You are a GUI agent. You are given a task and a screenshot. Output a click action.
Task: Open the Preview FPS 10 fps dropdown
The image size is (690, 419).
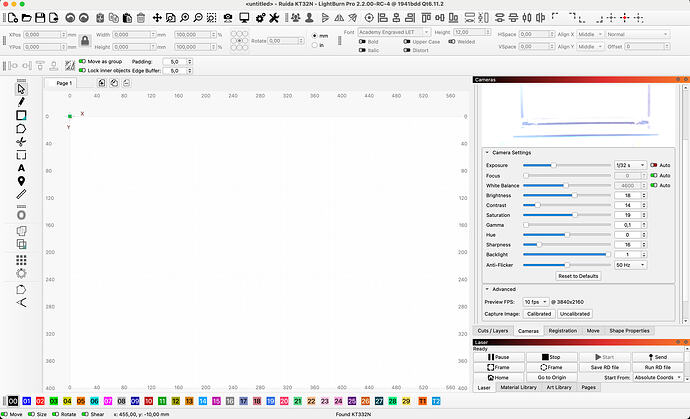pos(536,302)
